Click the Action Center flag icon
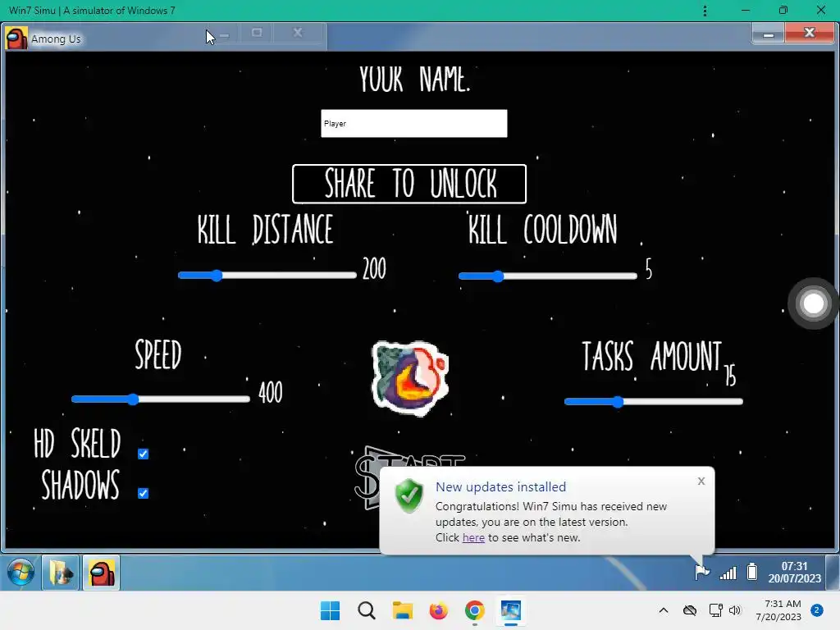 (702, 572)
